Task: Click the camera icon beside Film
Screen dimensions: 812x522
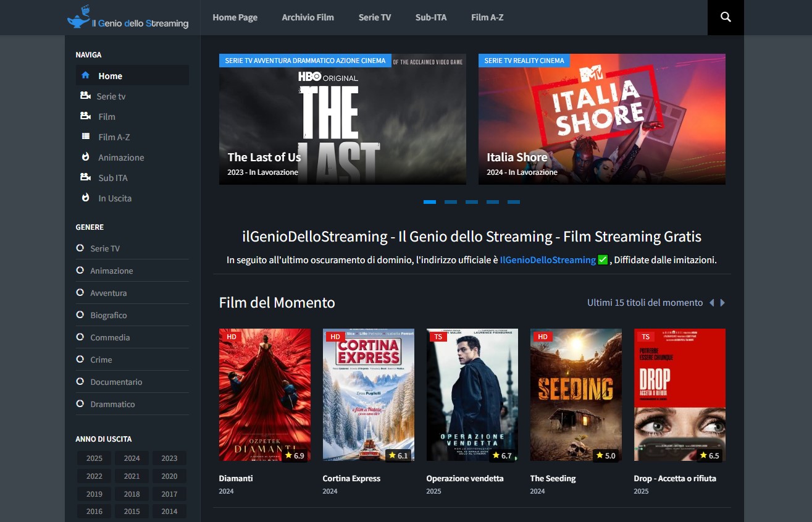Action: coord(86,116)
